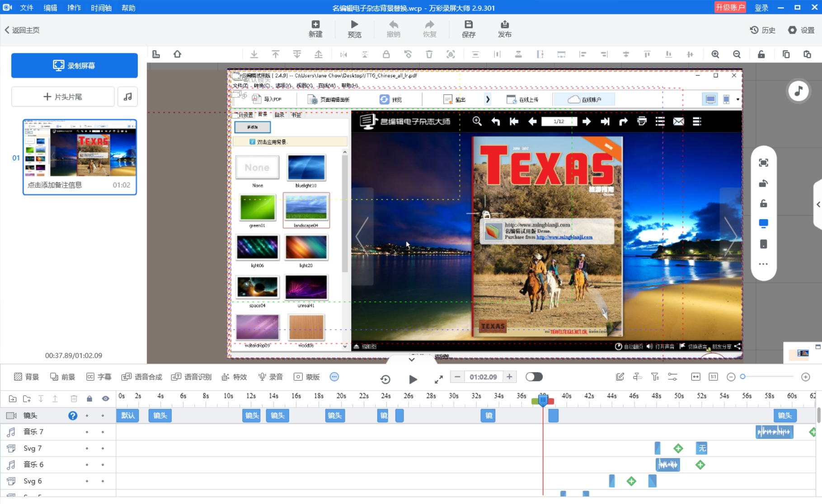Click the filter icon on timeline toolbar
The width and height of the screenshot is (822, 504).
coord(655,377)
